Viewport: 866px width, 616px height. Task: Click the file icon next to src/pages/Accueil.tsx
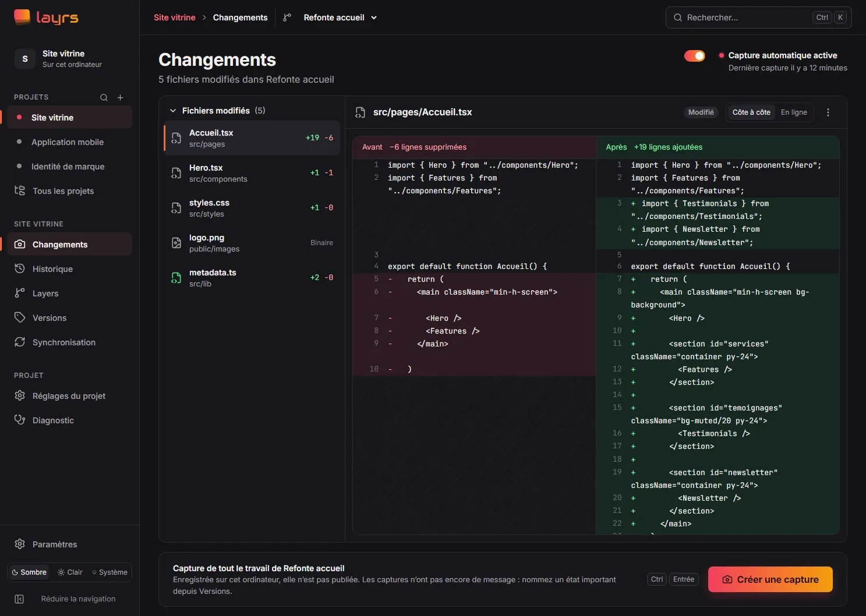pos(360,112)
